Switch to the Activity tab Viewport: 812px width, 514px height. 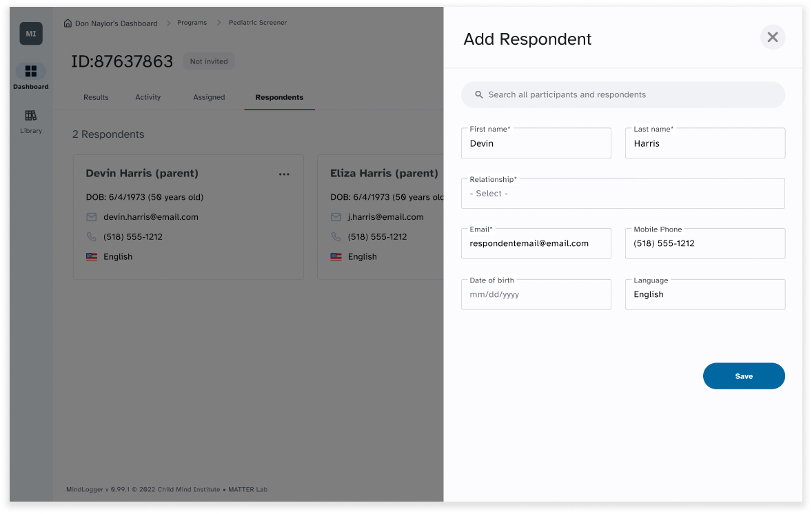(148, 97)
